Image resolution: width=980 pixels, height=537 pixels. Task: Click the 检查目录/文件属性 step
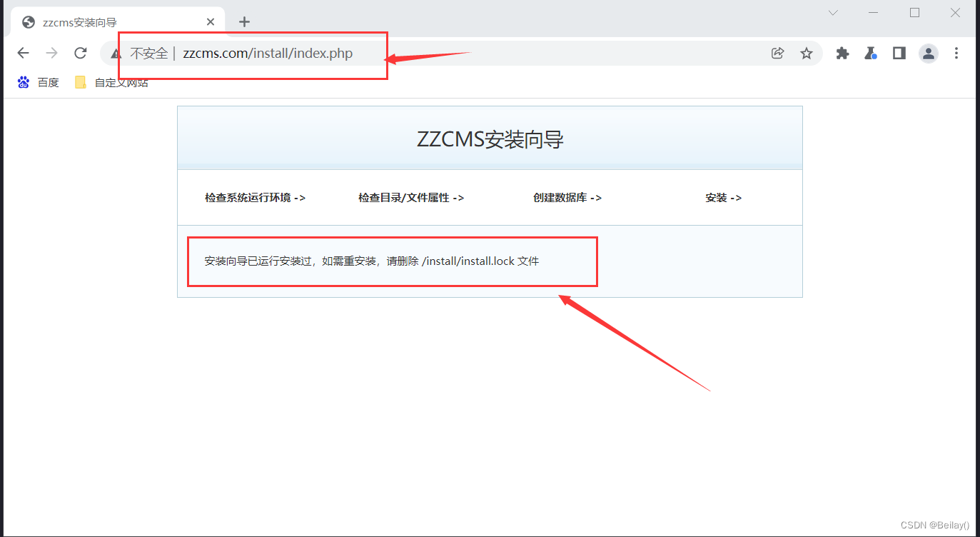(x=411, y=198)
